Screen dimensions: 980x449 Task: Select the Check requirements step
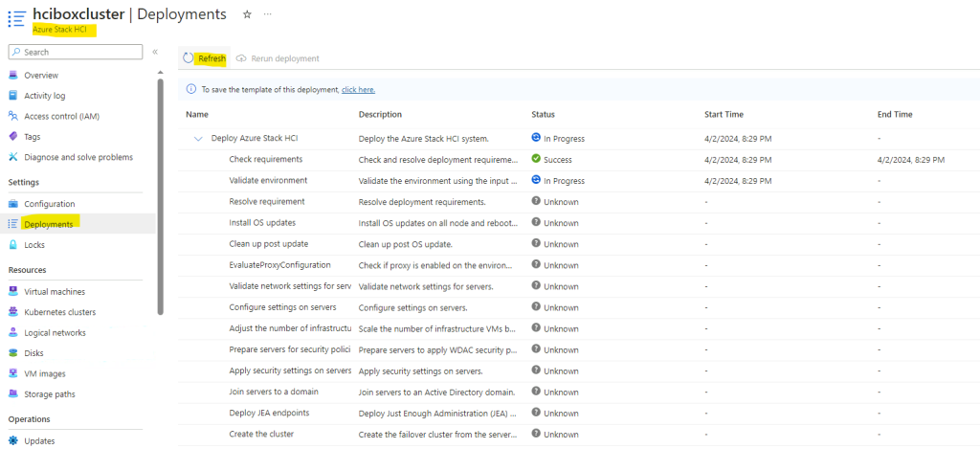tap(266, 159)
